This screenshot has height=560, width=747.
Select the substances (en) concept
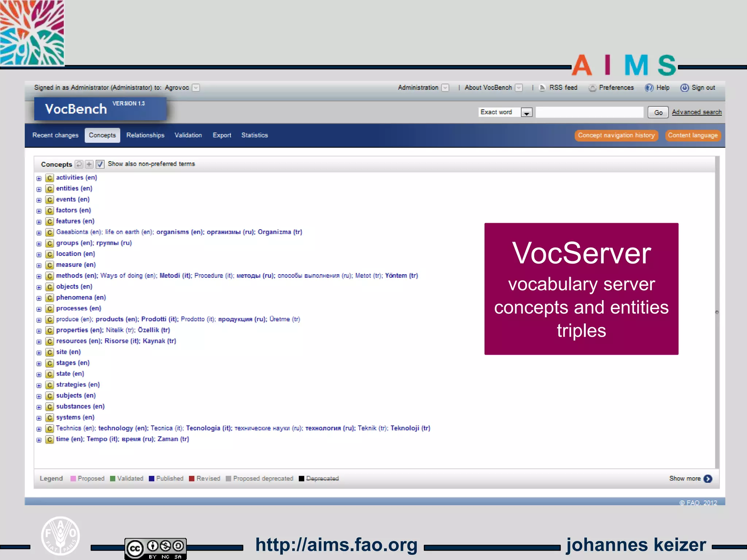[80, 407]
